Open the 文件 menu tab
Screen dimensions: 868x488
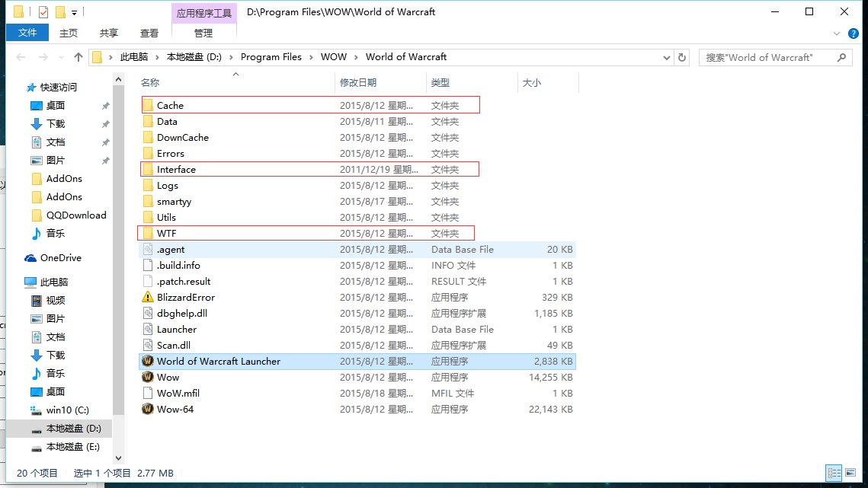tap(27, 33)
